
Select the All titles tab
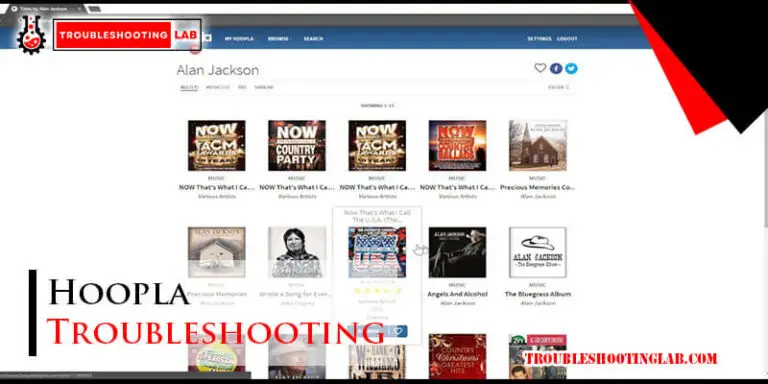(189, 87)
